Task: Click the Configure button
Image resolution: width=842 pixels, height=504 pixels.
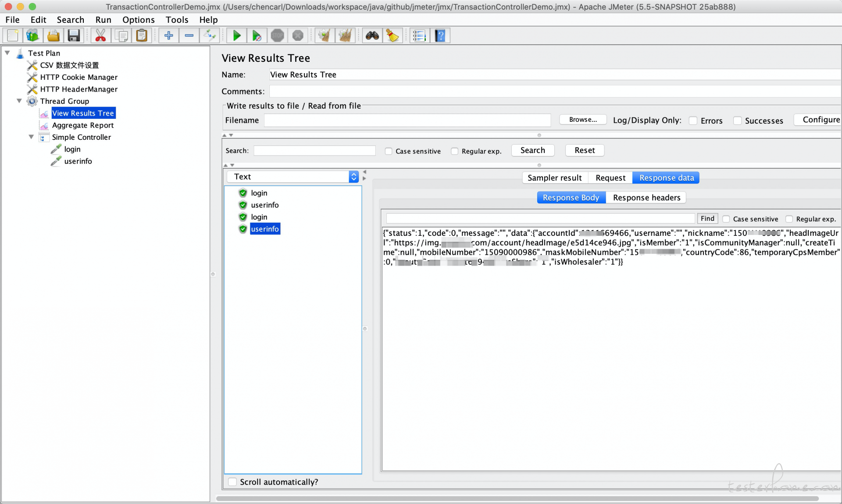Action: point(818,120)
